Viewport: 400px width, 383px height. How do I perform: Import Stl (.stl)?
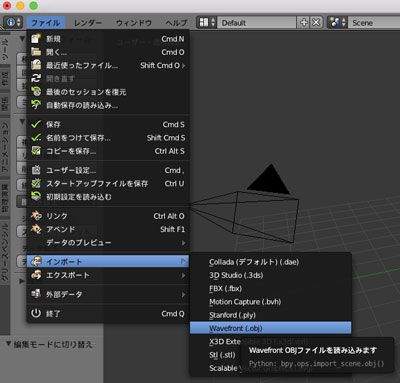pos(222,355)
